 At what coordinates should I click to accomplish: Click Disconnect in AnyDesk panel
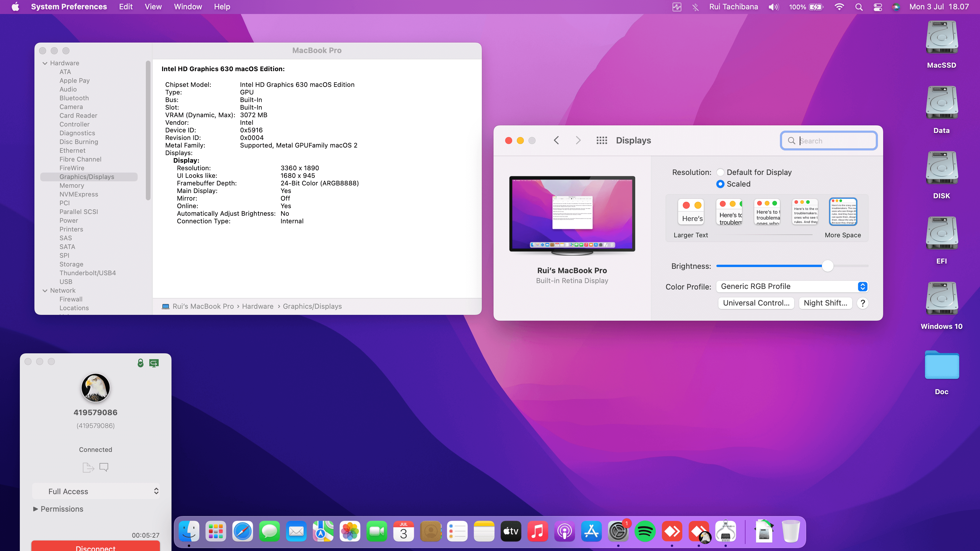pos(95,546)
